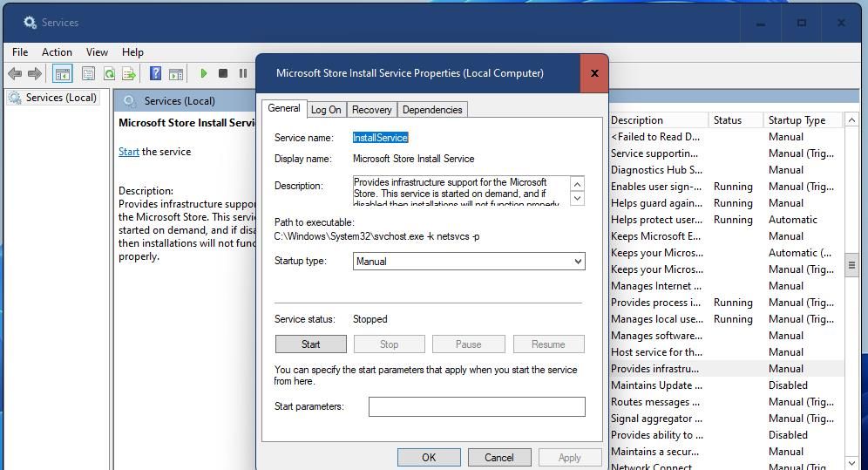Select the '<Failed to Read D...' row
Image resolution: width=868 pixels, height=470 pixels.
[726, 137]
